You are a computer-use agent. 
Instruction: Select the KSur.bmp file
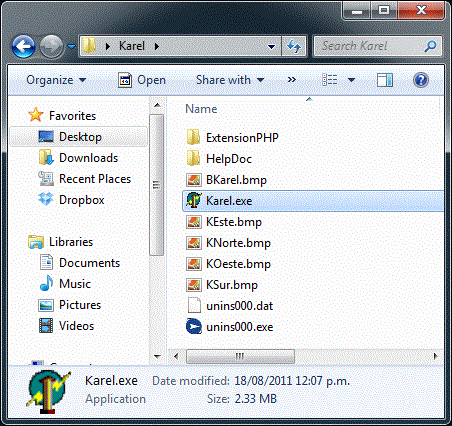coord(232,285)
